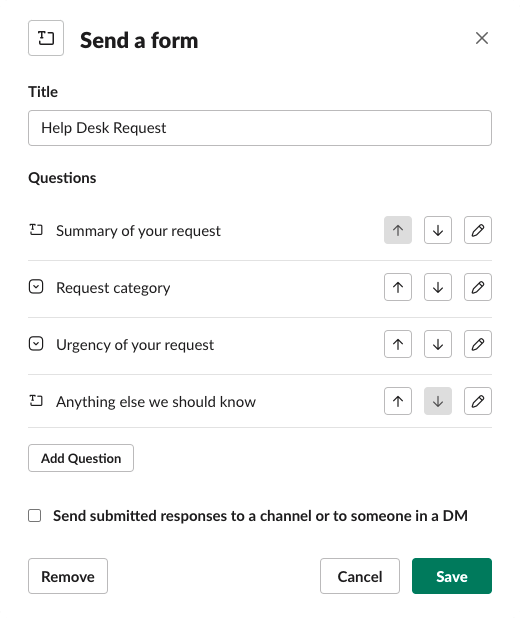Click dropdown-type icon next to 'Request category'
Image resolution: width=520 pixels, height=618 pixels.
(x=36, y=287)
